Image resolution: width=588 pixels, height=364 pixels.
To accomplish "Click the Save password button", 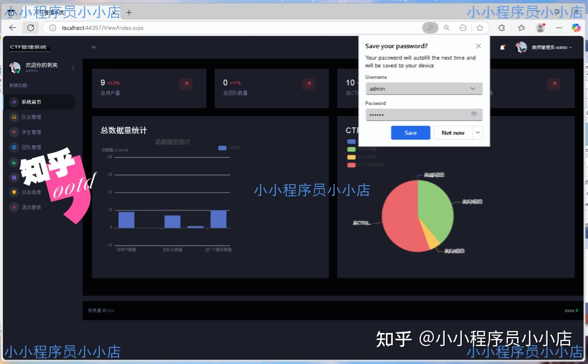I will 410,133.
